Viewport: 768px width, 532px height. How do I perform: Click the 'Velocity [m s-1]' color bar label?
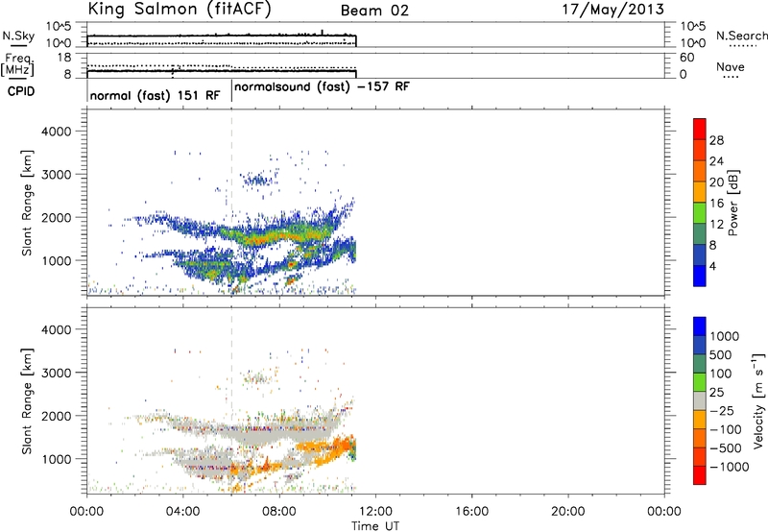click(x=758, y=400)
